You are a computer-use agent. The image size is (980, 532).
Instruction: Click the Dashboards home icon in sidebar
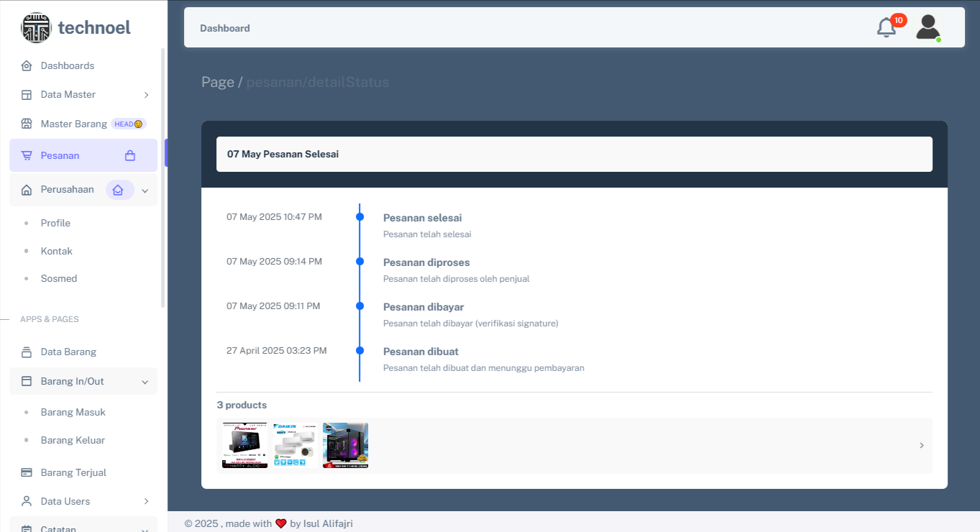pyautogui.click(x=27, y=66)
